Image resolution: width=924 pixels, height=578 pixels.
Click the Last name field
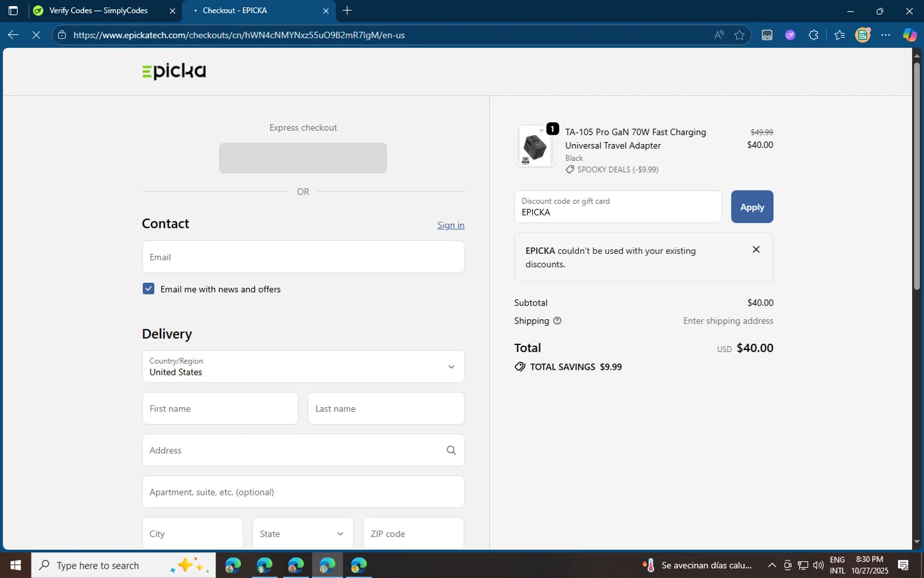click(386, 409)
